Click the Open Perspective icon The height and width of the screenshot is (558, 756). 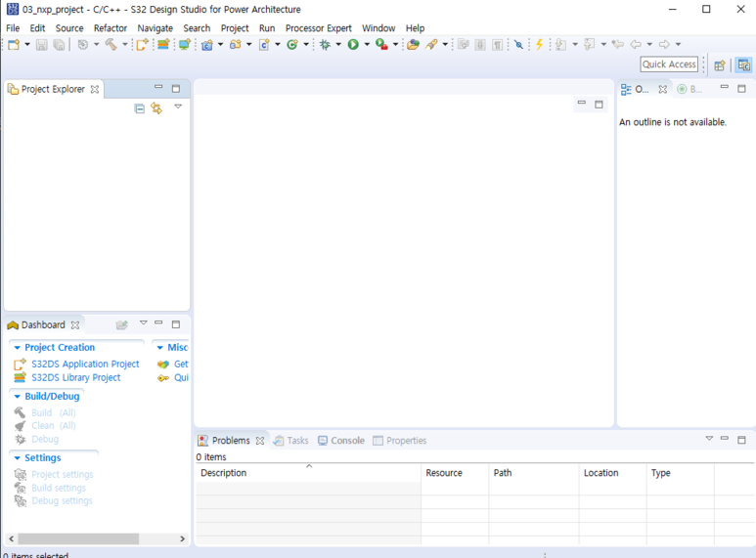pos(720,65)
